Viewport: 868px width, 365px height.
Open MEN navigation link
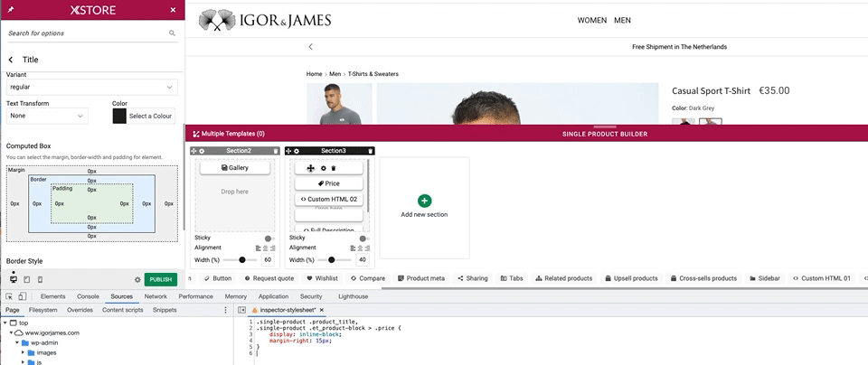622,21
